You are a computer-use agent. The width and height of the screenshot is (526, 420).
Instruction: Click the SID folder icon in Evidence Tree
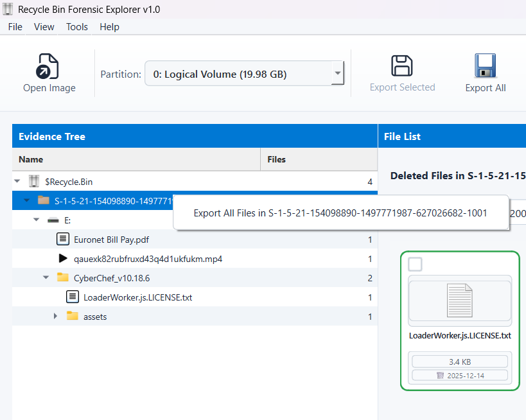(44, 200)
